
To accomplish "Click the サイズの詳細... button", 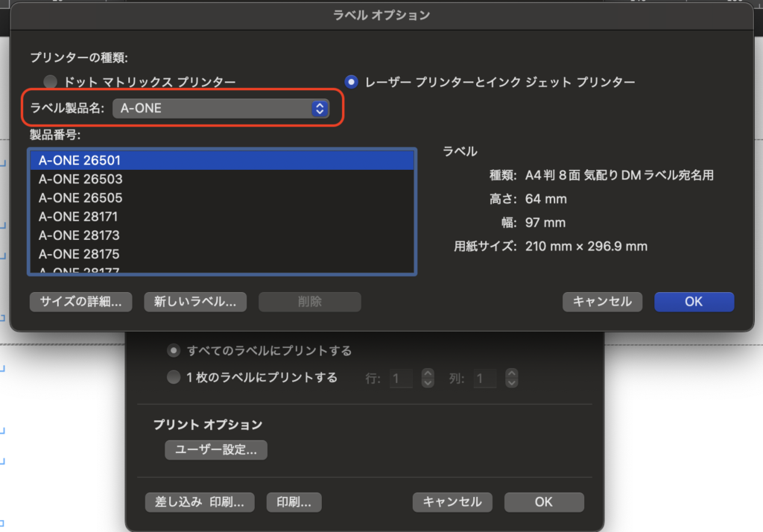I will pyautogui.click(x=81, y=302).
